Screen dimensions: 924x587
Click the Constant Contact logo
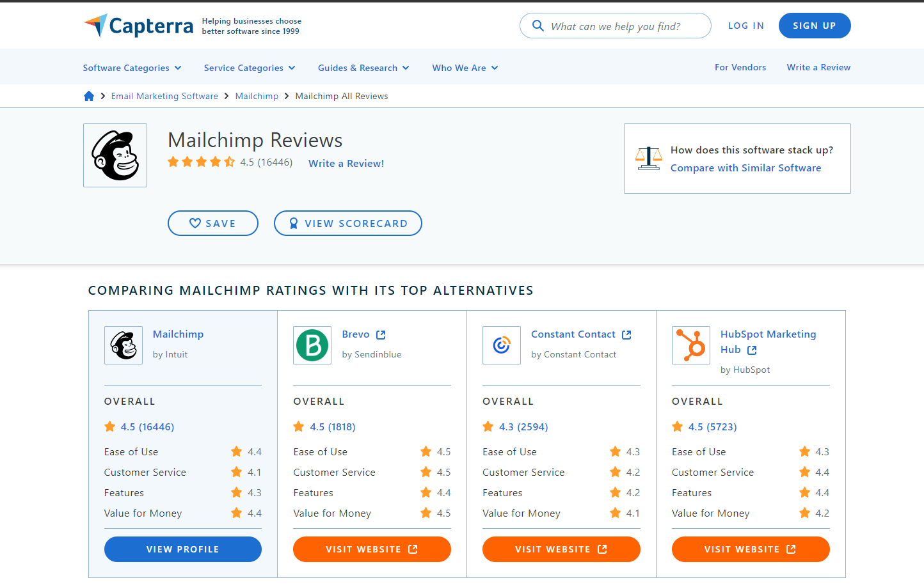502,345
